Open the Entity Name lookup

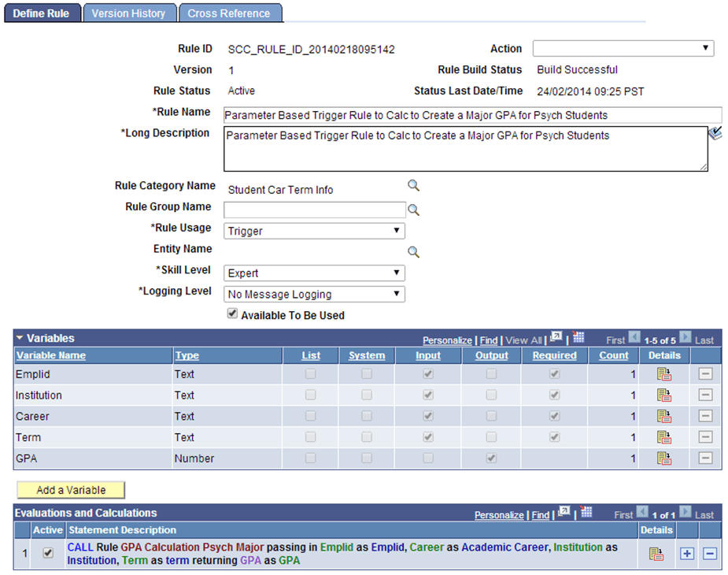[413, 251]
